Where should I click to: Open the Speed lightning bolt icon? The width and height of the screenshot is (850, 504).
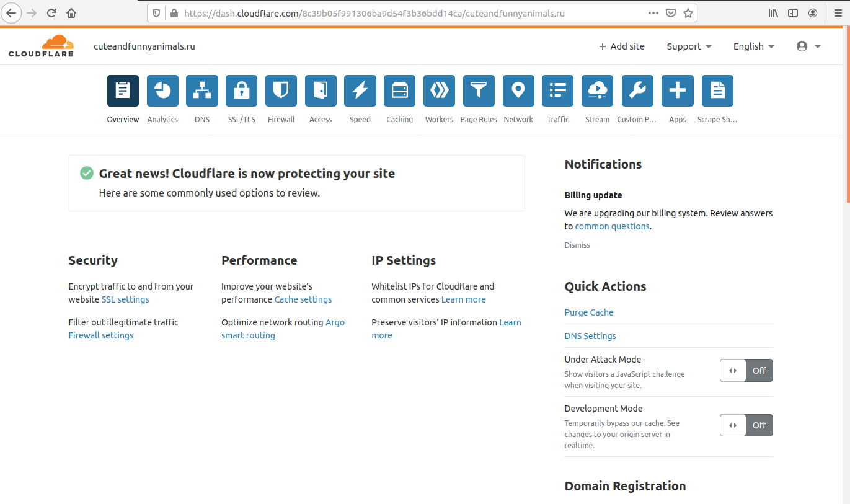(x=360, y=91)
